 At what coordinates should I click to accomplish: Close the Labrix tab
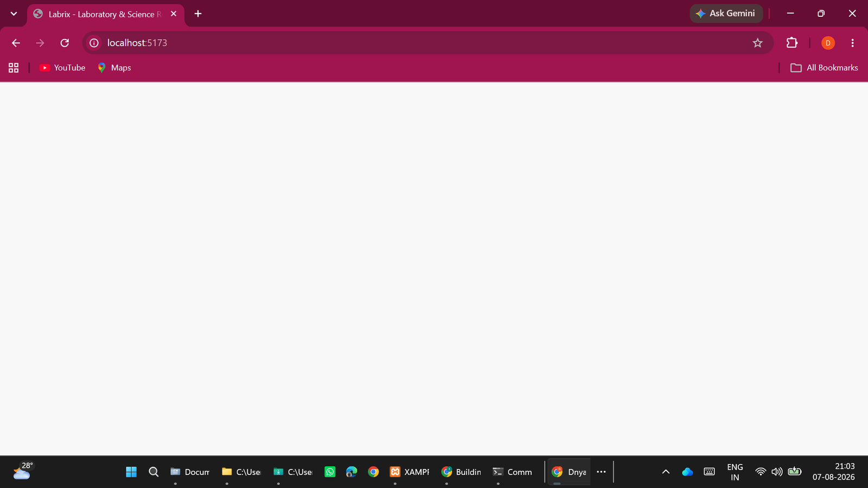point(174,14)
